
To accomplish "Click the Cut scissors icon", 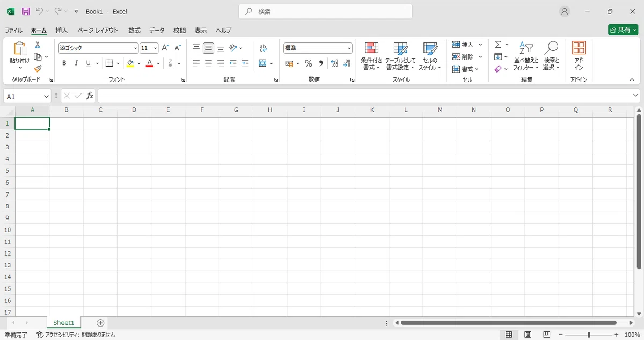I will pos(38,45).
